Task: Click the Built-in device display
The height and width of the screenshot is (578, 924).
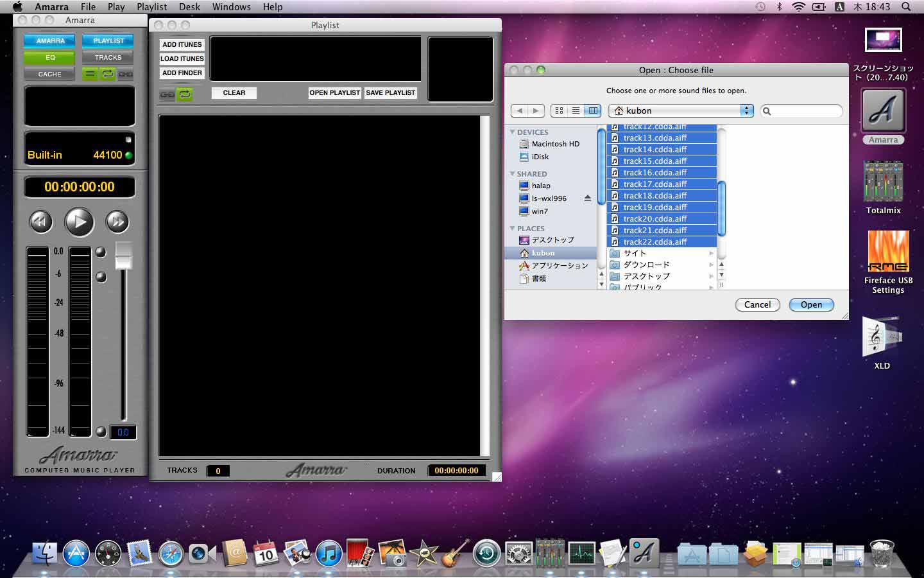Action: tap(80, 149)
